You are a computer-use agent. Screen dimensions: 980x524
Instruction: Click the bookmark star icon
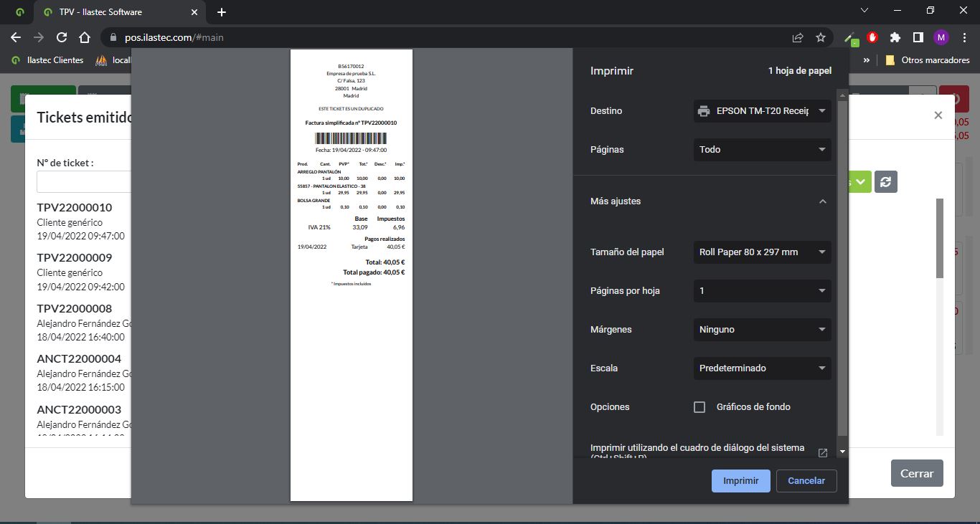click(x=821, y=37)
